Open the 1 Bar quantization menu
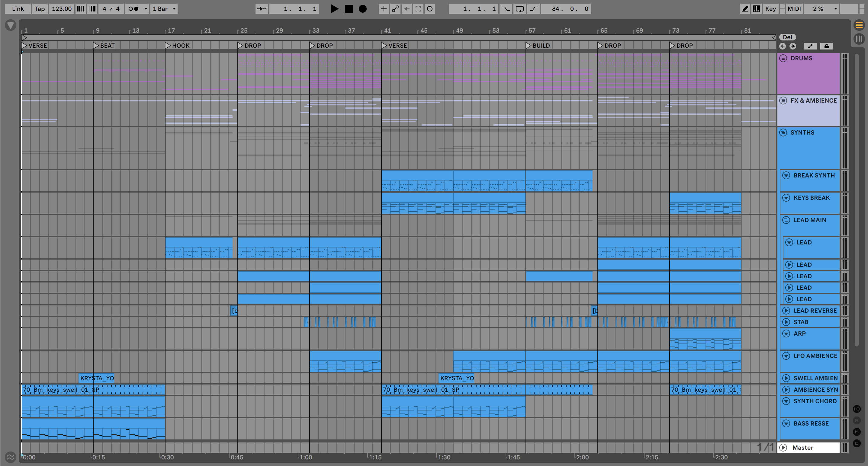Screen dimensions: 868x466 click(164, 9)
